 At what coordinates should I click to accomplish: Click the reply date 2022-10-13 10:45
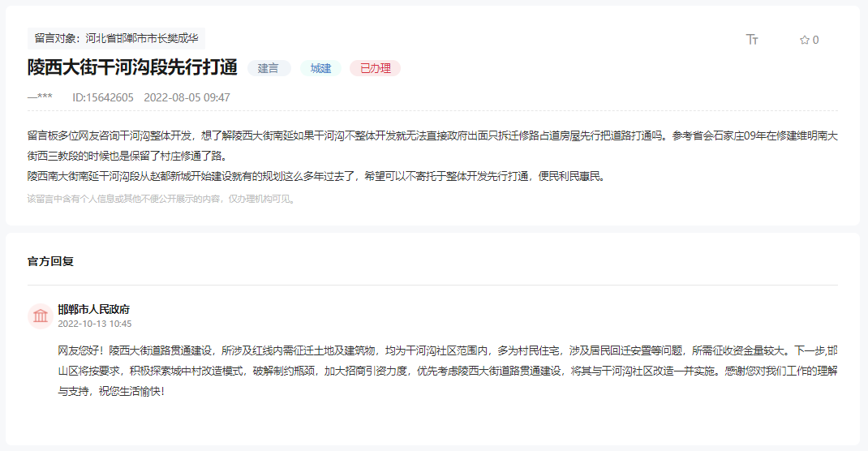click(95, 324)
